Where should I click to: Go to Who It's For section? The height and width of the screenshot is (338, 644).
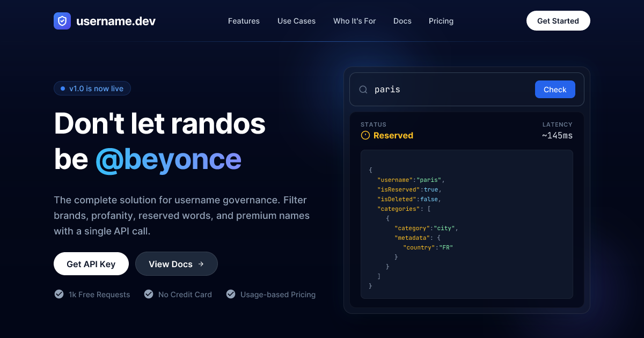354,21
